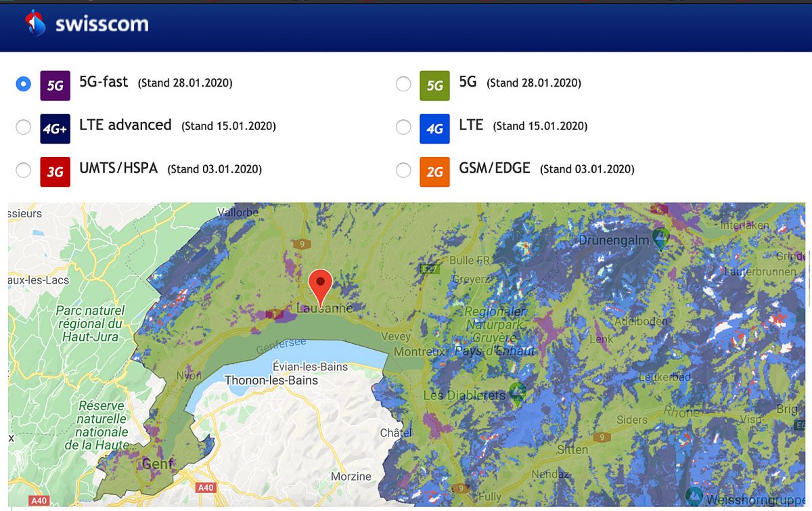The height and width of the screenshot is (511, 812).
Task: Select the 5G radio button
Action: (403, 84)
